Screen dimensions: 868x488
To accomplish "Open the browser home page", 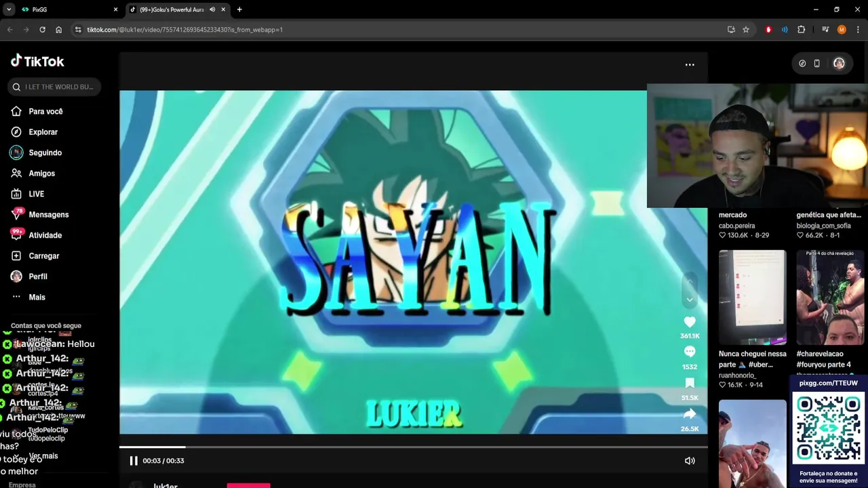I will (x=58, y=30).
